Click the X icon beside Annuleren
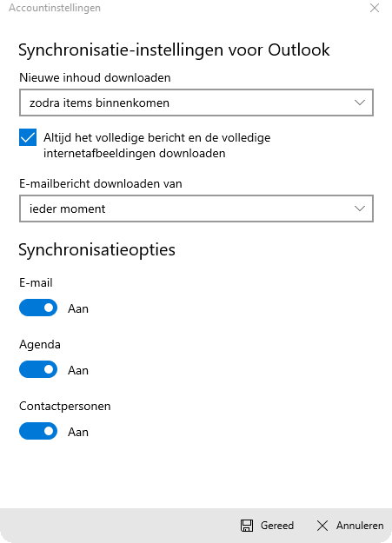 (322, 526)
